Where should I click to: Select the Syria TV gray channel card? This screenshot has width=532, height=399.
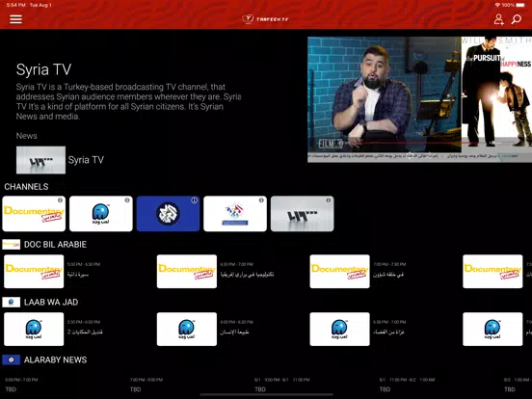[x=303, y=214]
